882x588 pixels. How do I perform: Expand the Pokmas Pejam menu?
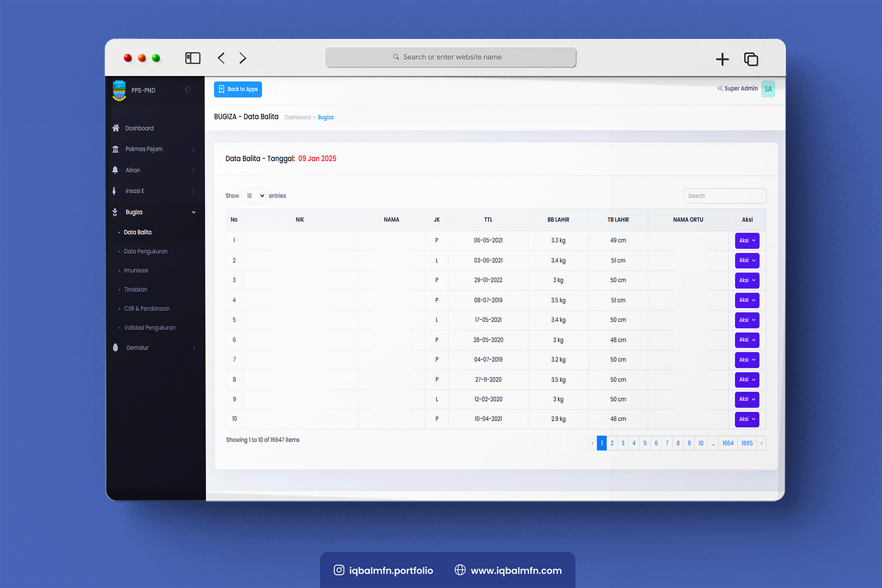[x=193, y=149]
